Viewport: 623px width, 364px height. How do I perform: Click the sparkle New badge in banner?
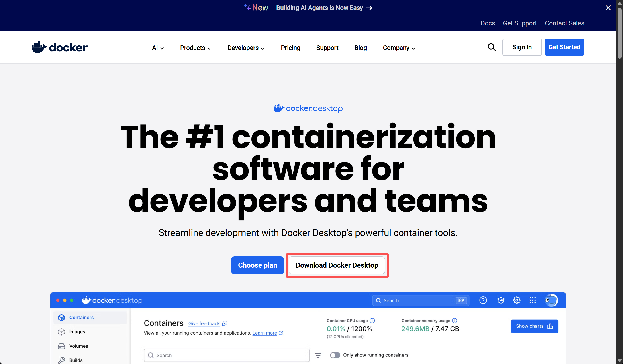[256, 8]
